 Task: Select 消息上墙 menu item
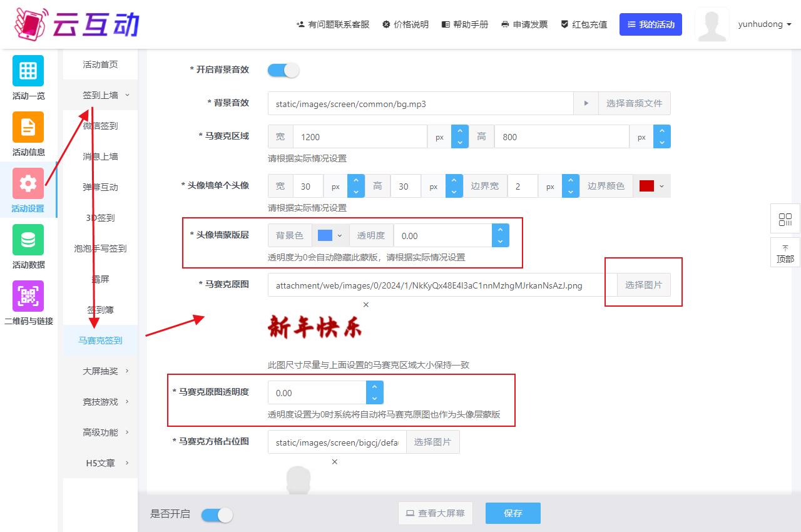click(x=100, y=156)
